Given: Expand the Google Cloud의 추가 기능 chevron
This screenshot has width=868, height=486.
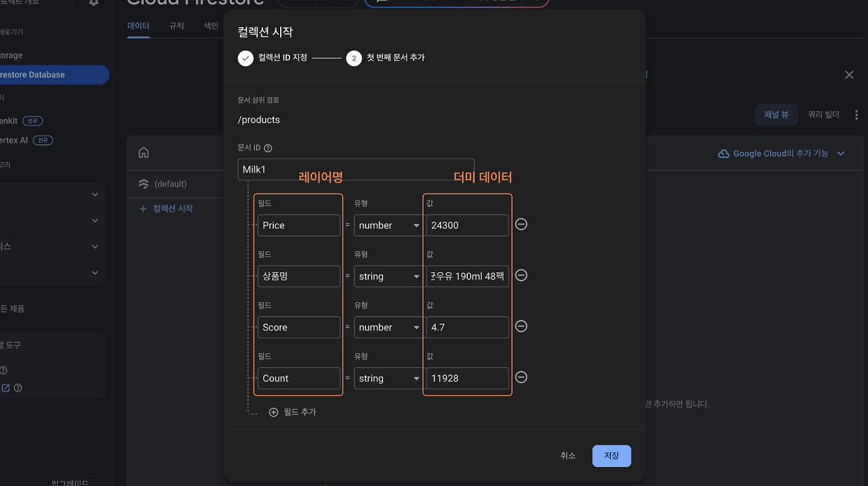Looking at the screenshot, I should [841, 153].
